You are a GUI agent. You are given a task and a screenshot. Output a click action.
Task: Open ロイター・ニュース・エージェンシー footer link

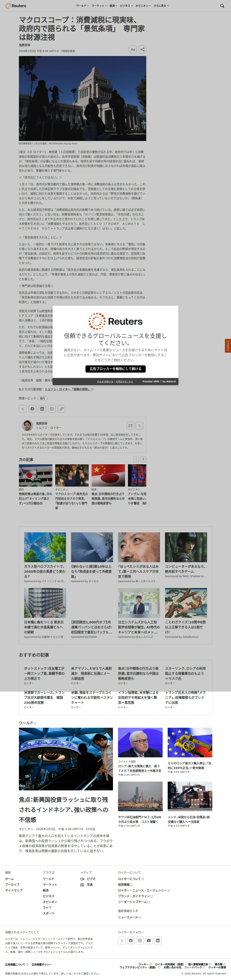(144, 890)
